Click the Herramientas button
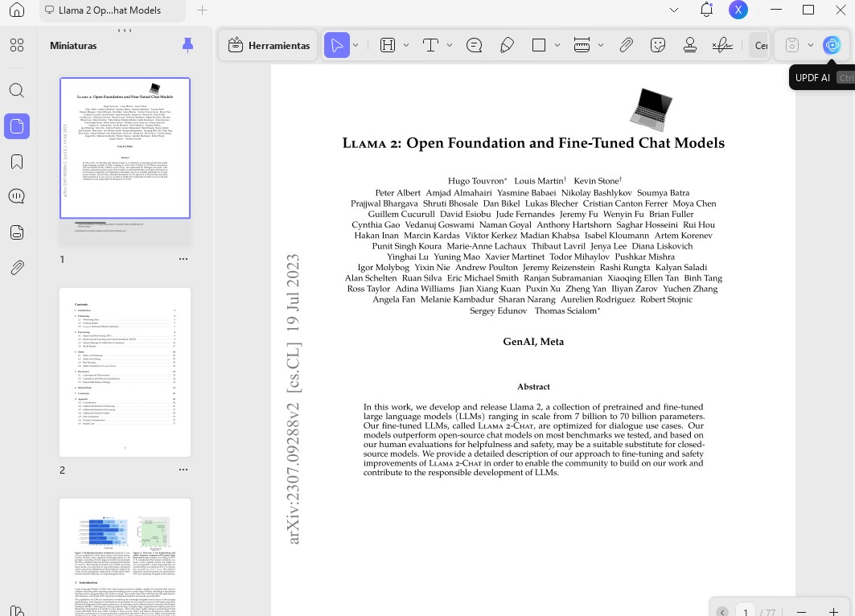The width and height of the screenshot is (855, 616). (x=269, y=45)
